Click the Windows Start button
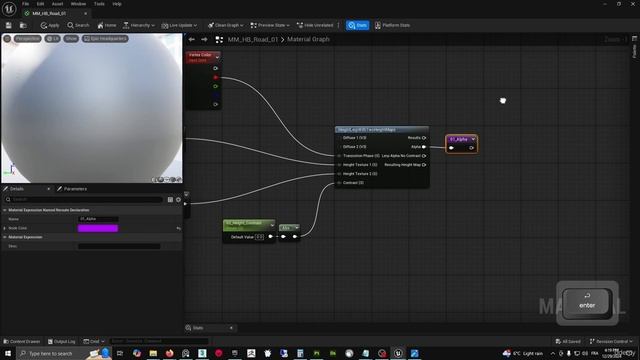640x360 pixels. [8, 353]
